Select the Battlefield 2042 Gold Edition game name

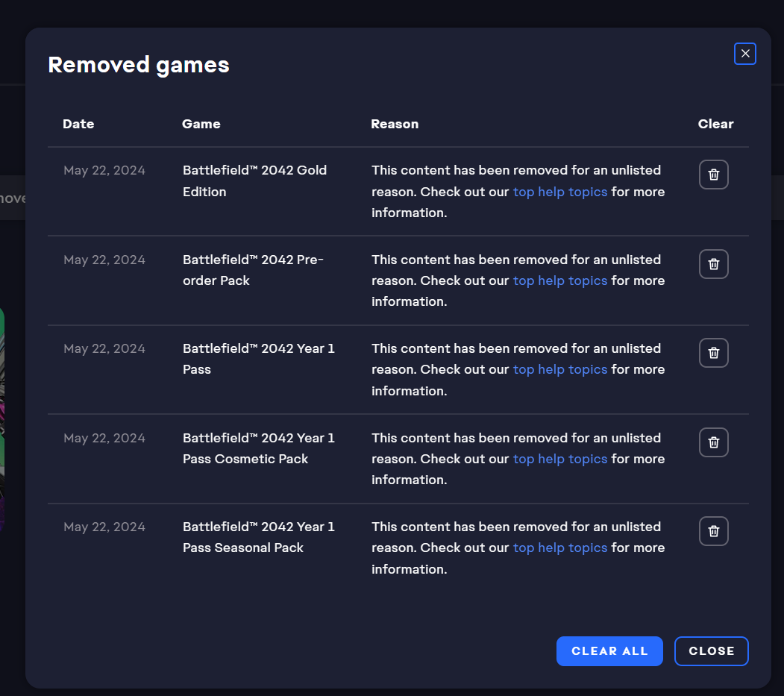254,181
